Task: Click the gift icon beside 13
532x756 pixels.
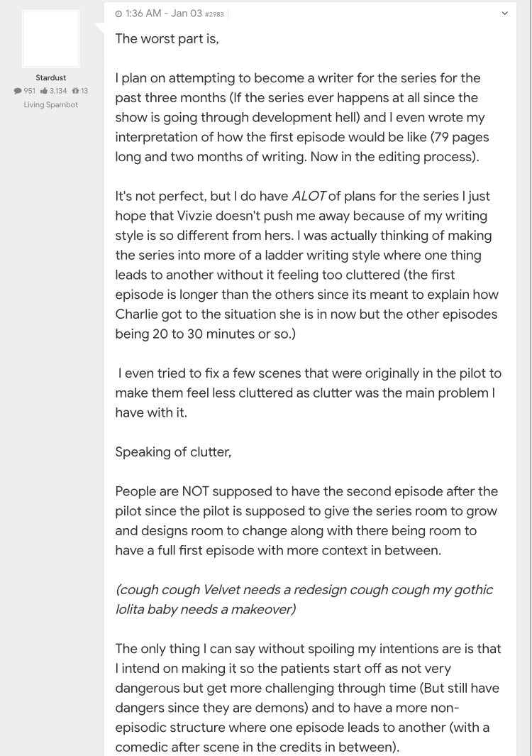Action: (x=75, y=91)
